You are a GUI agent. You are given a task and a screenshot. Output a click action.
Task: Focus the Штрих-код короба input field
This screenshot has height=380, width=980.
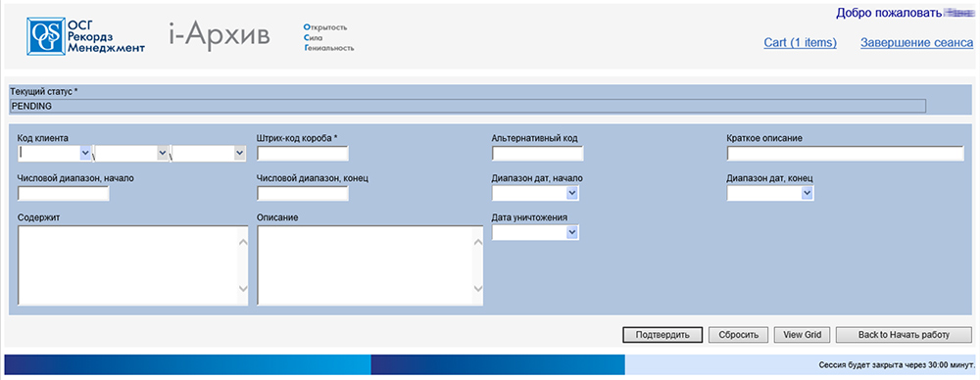point(303,154)
